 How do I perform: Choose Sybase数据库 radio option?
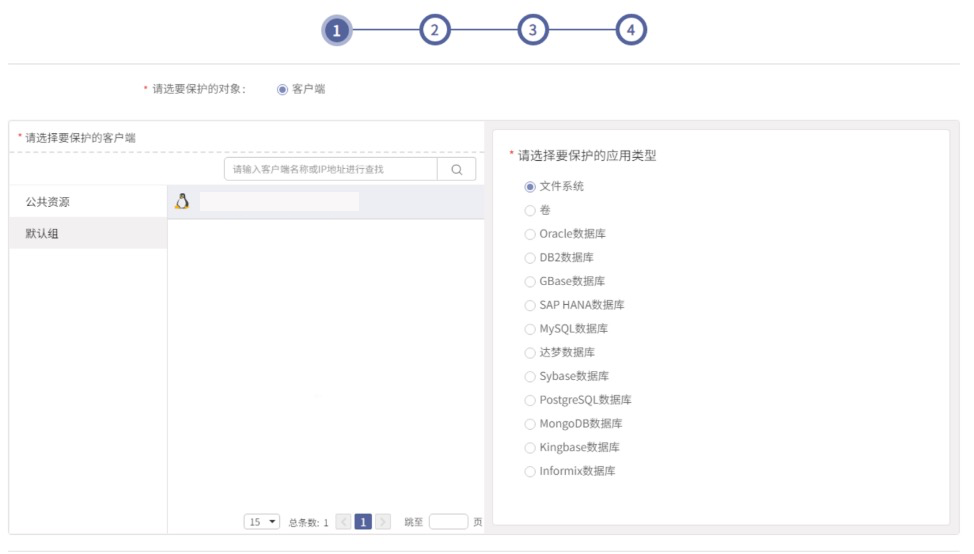[530, 376]
